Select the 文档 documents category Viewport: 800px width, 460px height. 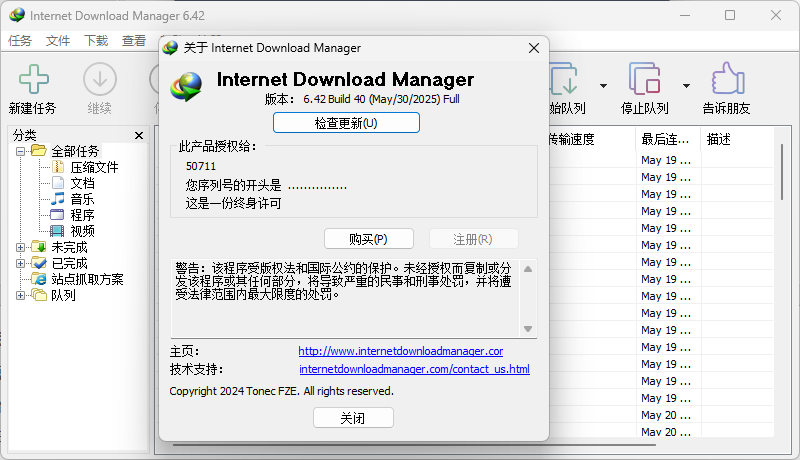click(x=83, y=183)
